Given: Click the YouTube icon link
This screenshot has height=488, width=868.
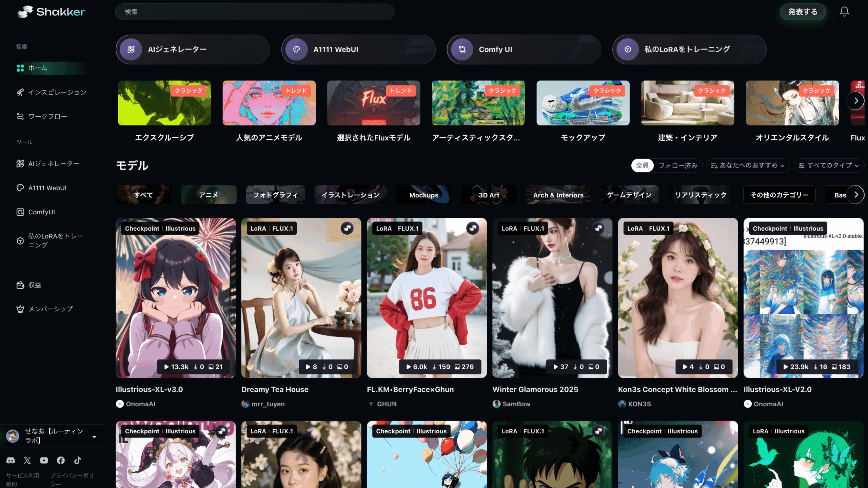Looking at the screenshot, I should 44,460.
